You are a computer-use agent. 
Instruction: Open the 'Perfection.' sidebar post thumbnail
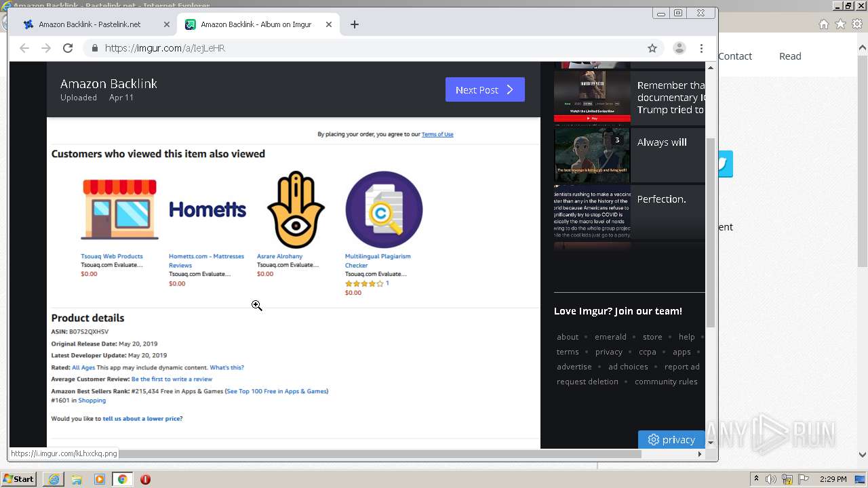(x=592, y=212)
